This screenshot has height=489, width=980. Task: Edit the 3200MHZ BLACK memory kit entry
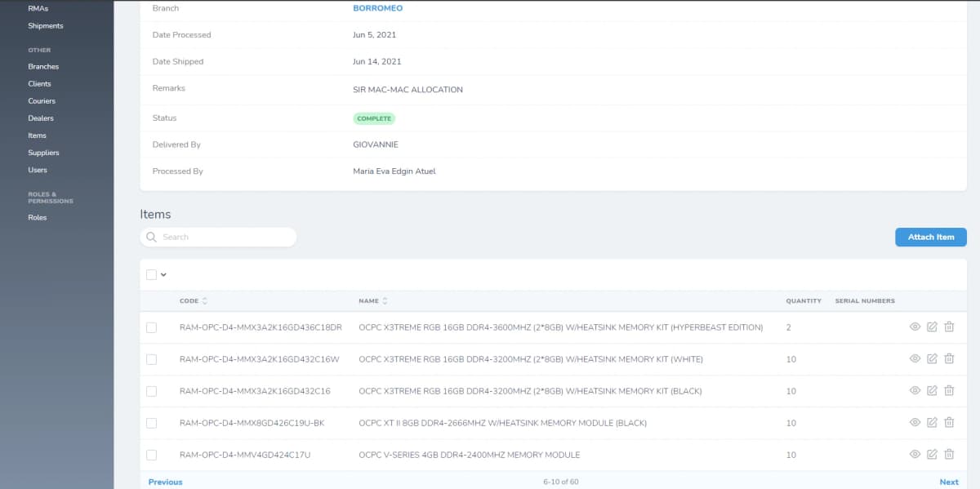pos(932,390)
